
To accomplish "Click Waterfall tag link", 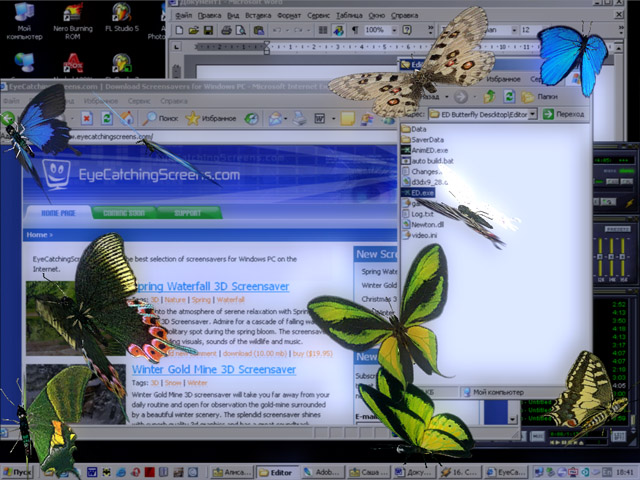I will (231, 300).
